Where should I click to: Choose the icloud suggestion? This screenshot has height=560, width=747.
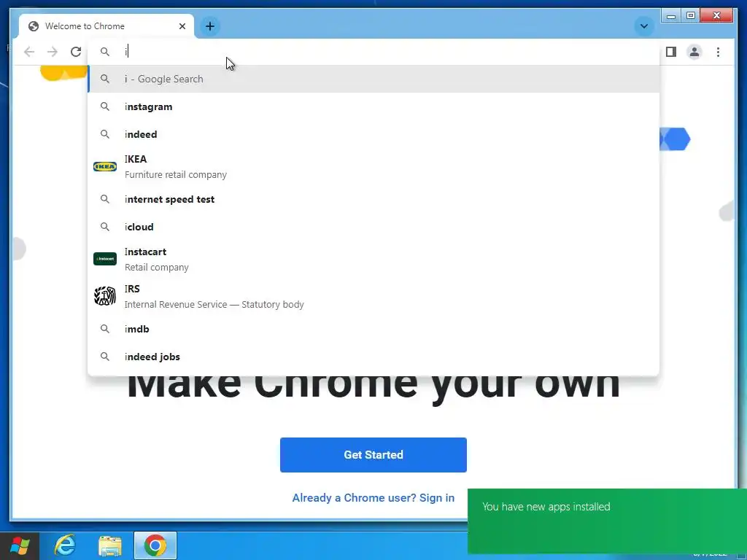[x=373, y=227]
